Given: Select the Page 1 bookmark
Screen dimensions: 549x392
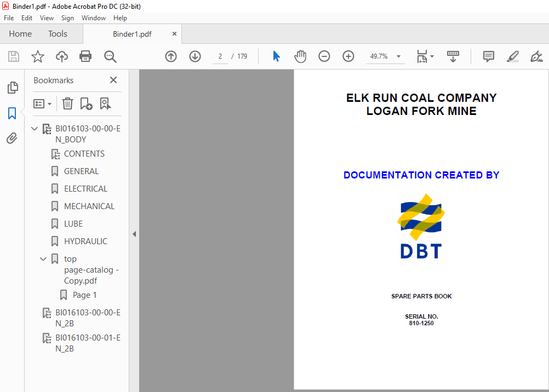Looking at the screenshot, I should pos(85,295).
